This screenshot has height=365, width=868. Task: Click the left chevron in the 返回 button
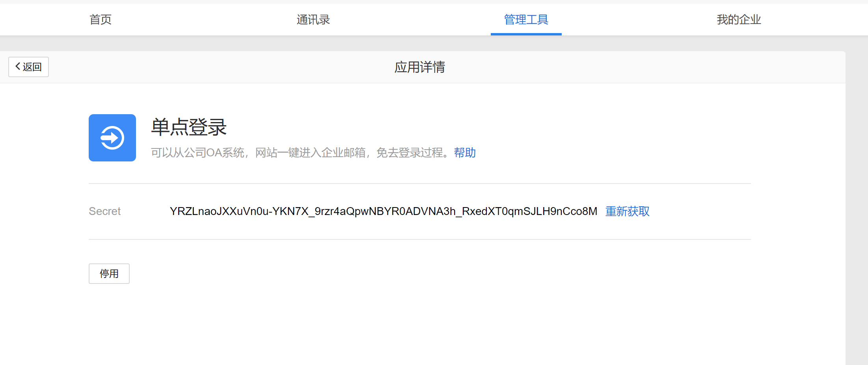coord(18,67)
